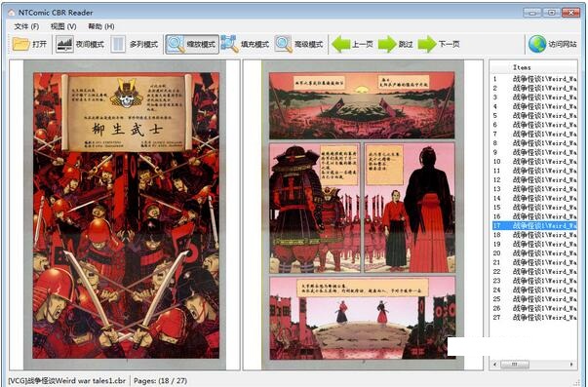Click the 跳过 skip green arrow
588x387 pixels.
click(387, 44)
